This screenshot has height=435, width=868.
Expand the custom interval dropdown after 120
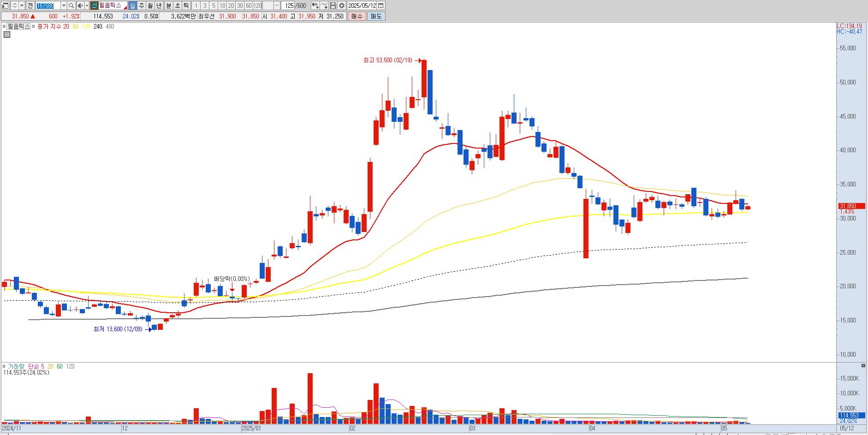click(x=277, y=6)
